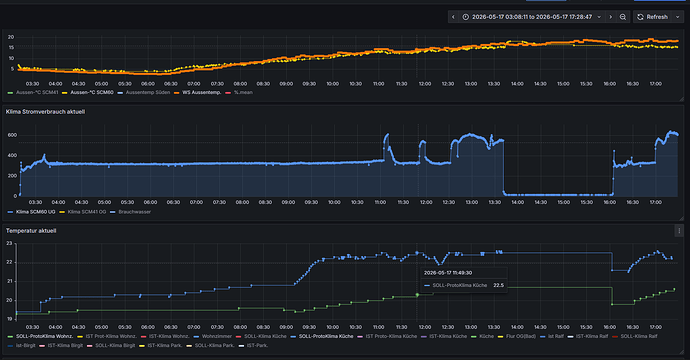Expand the refresh interval dropdown arrow
Viewport: 690px width, 360px height.
[678, 17]
